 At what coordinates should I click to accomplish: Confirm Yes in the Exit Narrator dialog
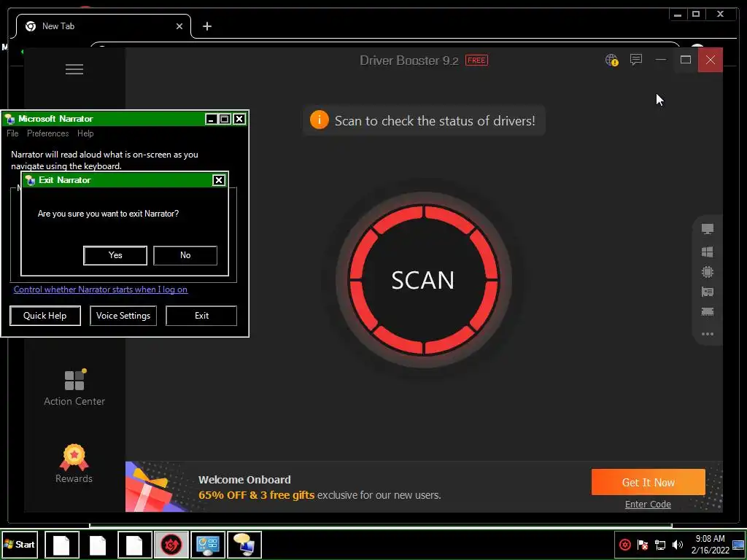click(115, 255)
